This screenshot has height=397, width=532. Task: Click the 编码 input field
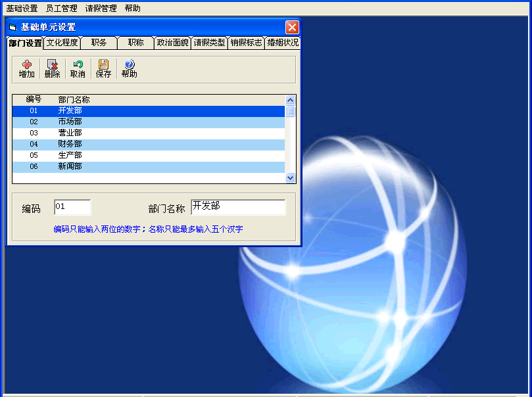coord(72,207)
